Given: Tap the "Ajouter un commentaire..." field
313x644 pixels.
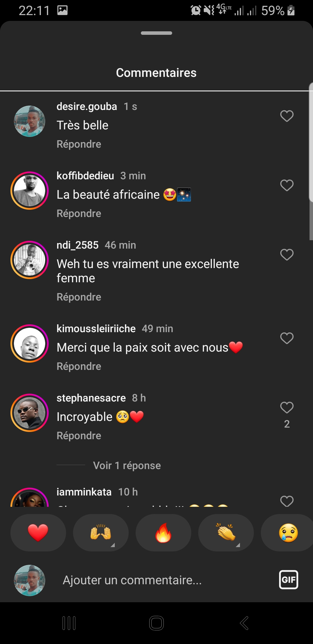Looking at the screenshot, I should click(x=132, y=580).
